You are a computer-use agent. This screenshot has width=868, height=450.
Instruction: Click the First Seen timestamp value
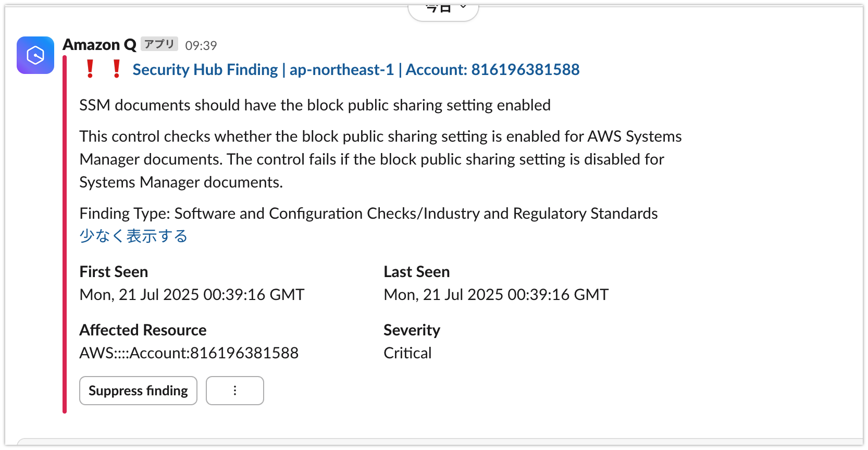tap(192, 295)
